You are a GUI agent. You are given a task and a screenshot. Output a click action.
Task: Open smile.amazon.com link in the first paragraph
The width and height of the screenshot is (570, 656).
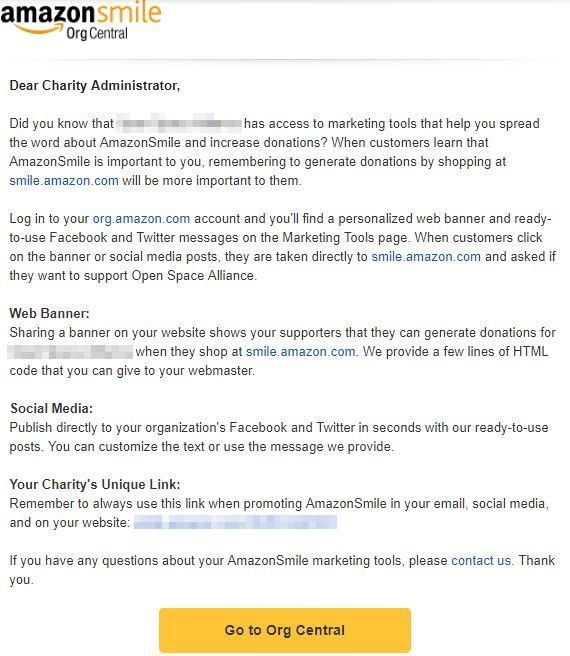coord(64,181)
